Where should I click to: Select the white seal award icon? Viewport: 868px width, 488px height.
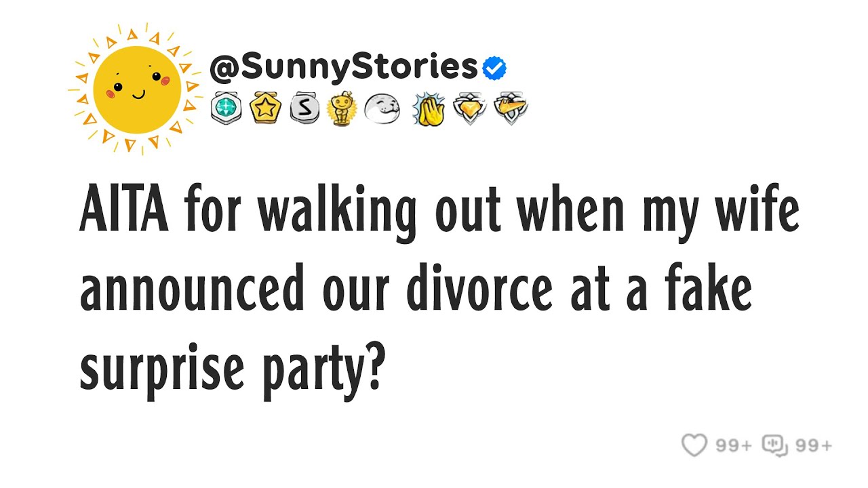pos(381,108)
